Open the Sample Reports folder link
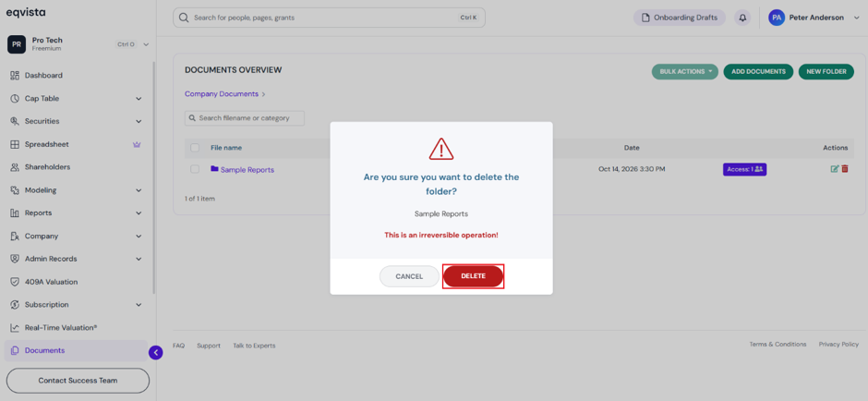Screen dimensions: 868x401 [247, 170]
